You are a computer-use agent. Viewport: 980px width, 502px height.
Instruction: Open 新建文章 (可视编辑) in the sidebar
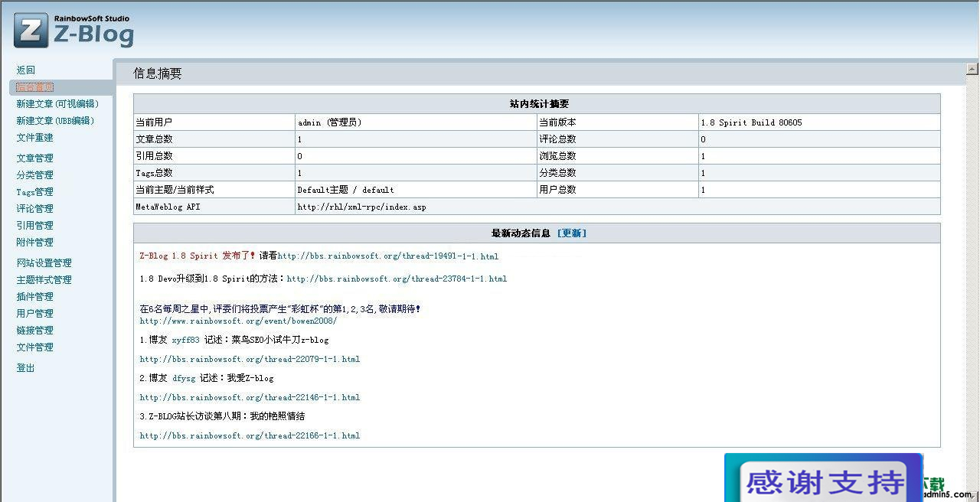click(57, 104)
